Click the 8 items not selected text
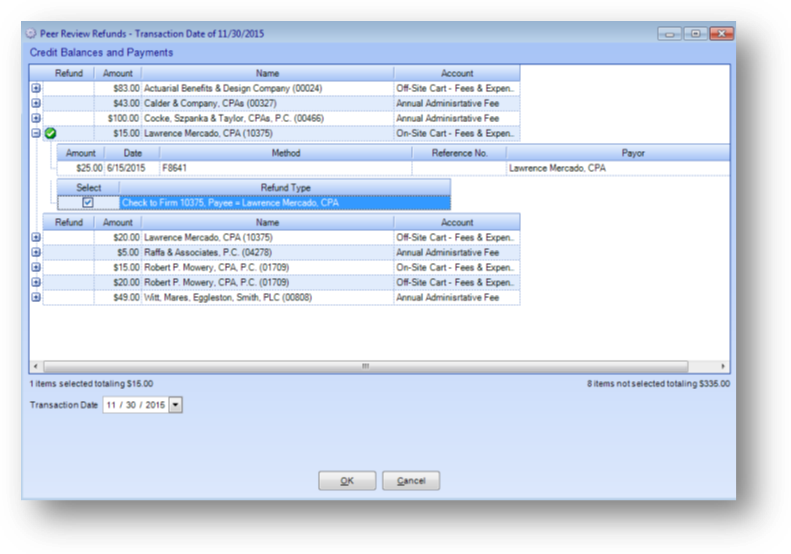 (658, 384)
